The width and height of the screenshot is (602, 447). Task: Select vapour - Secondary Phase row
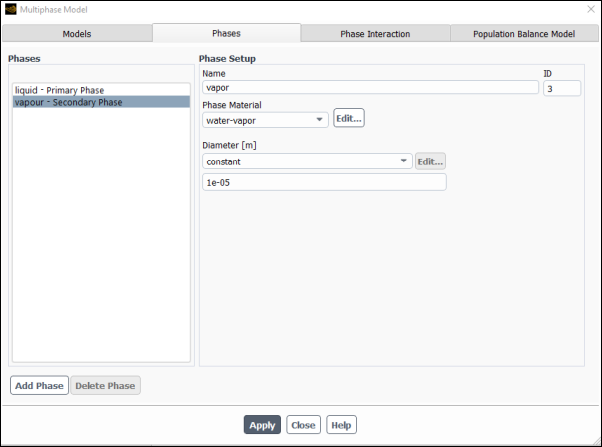point(101,102)
